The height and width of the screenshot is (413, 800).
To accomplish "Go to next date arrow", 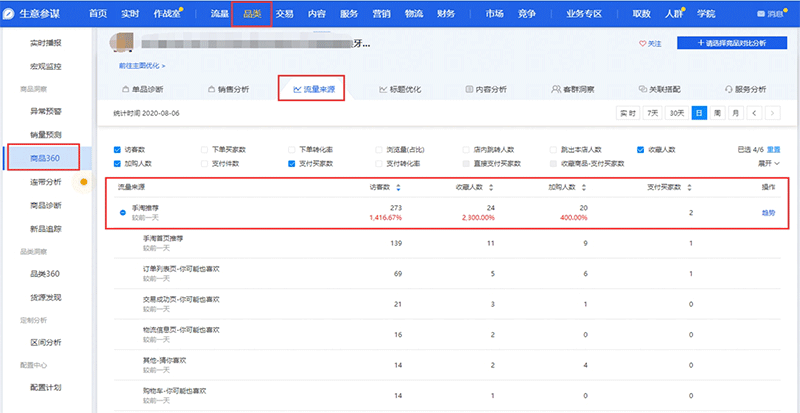I will click(x=772, y=113).
